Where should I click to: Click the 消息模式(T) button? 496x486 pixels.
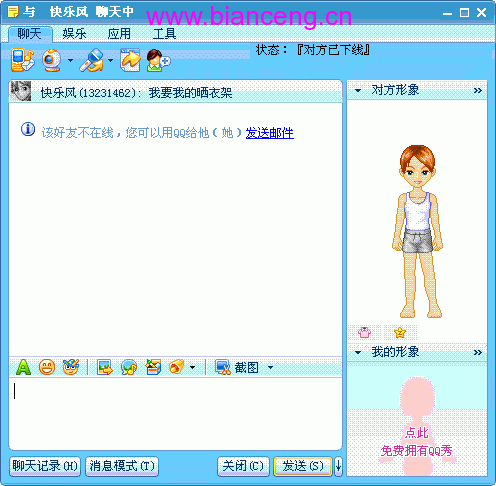(122, 466)
